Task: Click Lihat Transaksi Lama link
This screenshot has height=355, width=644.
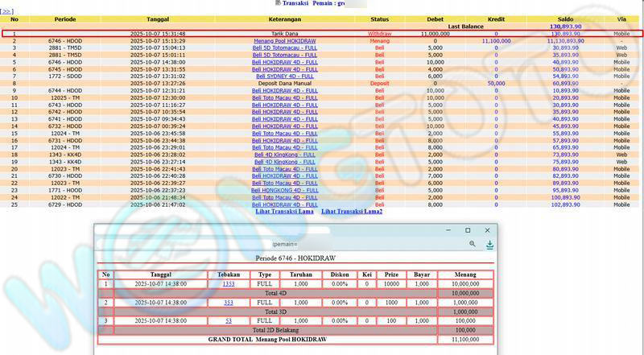Action: [283, 212]
